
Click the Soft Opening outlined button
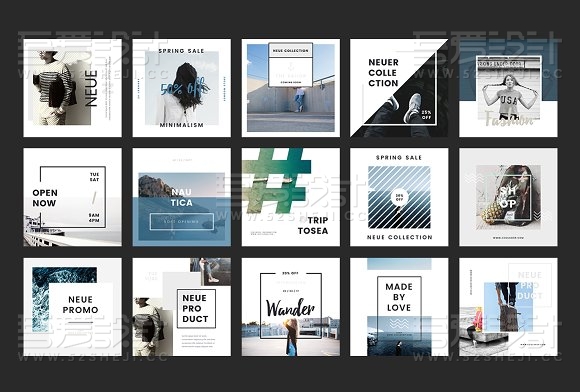click(x=182, y=222)
